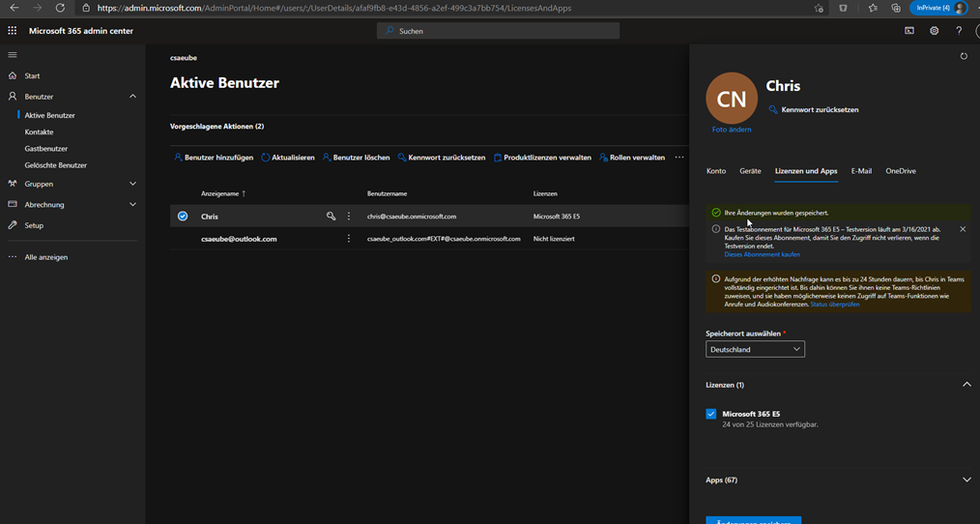Viewport: 980px width, 524px height.
Task: Open more actions dots for csaeube@outlook.com row
Action: point(349,239)
